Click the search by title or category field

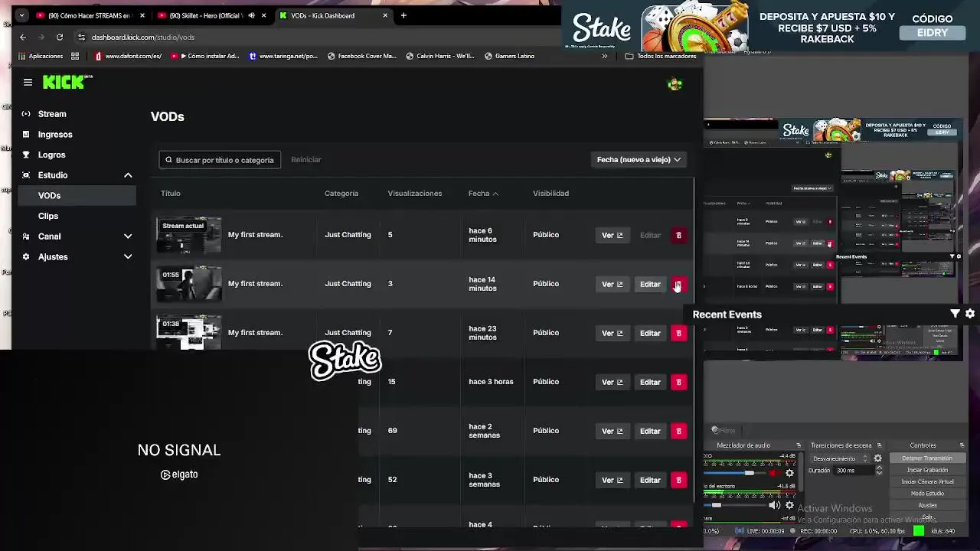[220, 160]
